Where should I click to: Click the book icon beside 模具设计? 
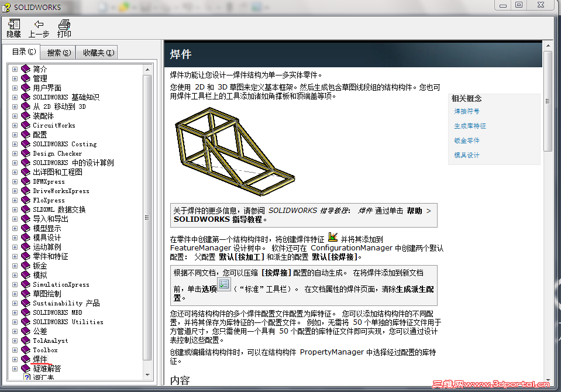26,238
